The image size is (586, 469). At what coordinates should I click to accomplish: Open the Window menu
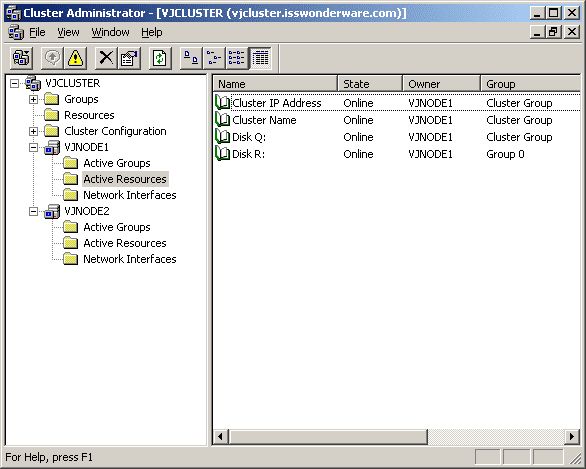point(110,33)
